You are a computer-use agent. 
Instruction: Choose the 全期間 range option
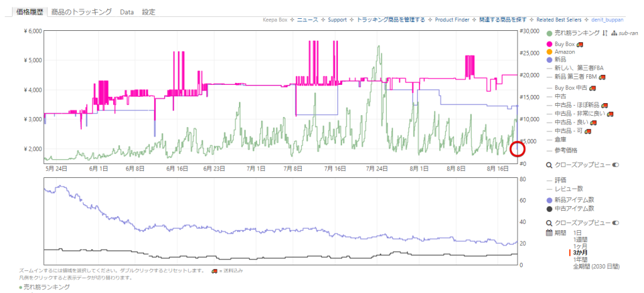597,267
